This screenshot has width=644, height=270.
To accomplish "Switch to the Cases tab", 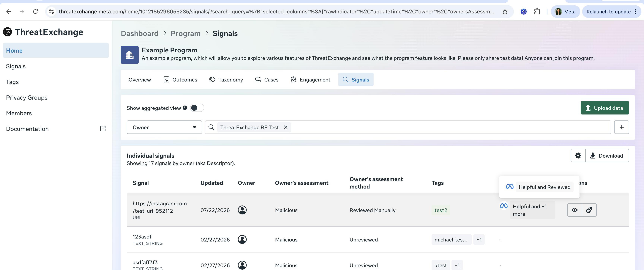I will [x=266, y=80].
